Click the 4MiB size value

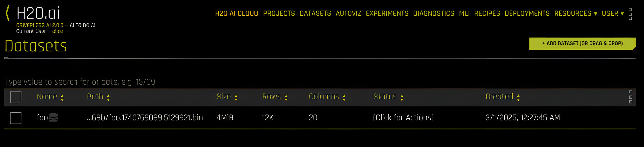225,118
